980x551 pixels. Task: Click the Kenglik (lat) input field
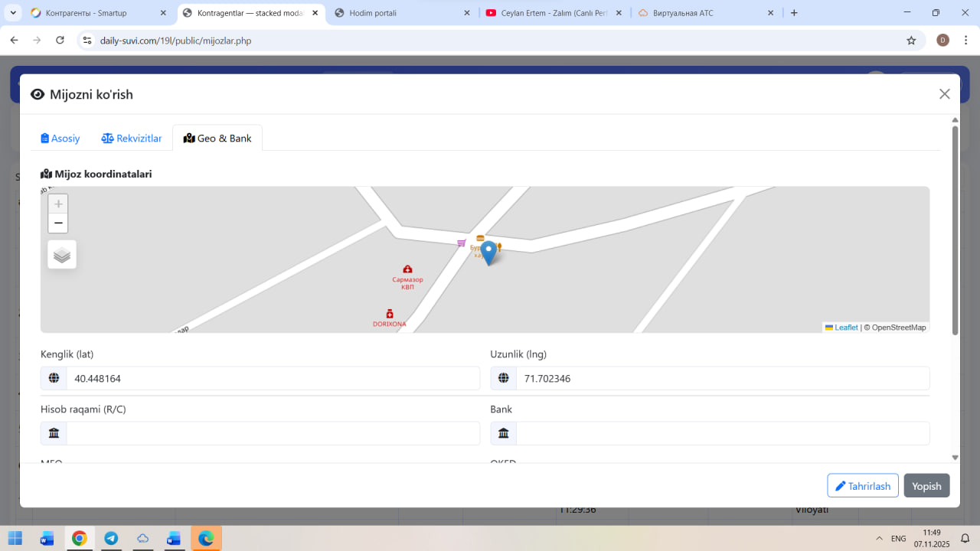pyautogui.click(x=272, y=378)
